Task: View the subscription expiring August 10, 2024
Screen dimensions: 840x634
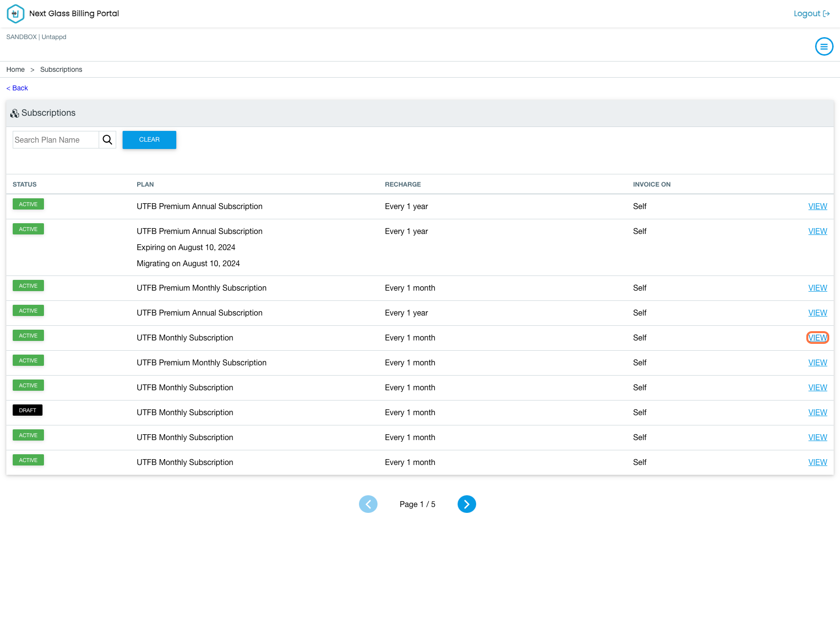Action: (x=818, y=231)
